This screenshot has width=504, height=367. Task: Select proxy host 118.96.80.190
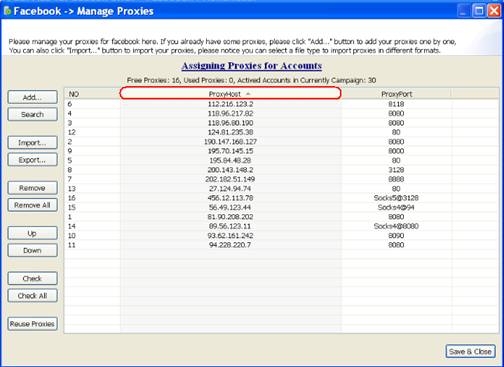230,123
